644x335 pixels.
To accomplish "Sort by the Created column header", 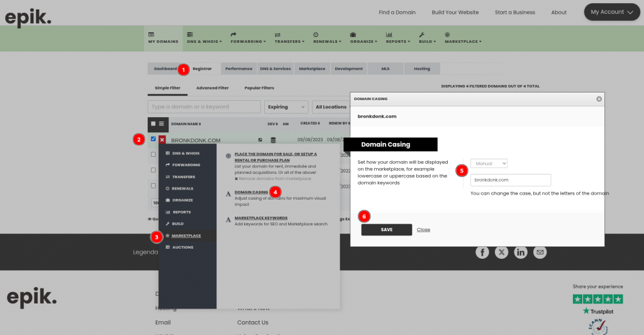I will tap(310, 123).
